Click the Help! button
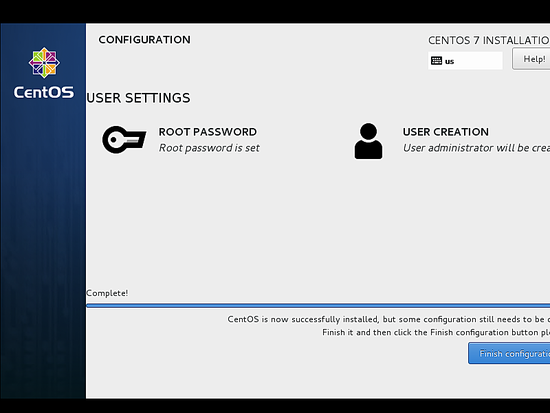Viewport: 550px width, 413px height. 531,59
